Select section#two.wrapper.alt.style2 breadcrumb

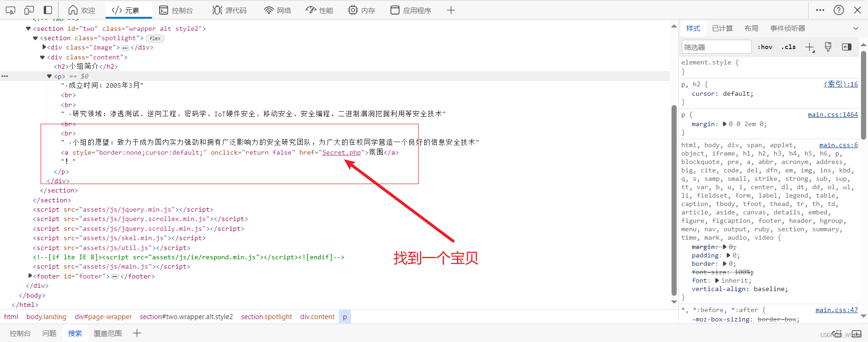pyautogui.click(x=186, y=317)
